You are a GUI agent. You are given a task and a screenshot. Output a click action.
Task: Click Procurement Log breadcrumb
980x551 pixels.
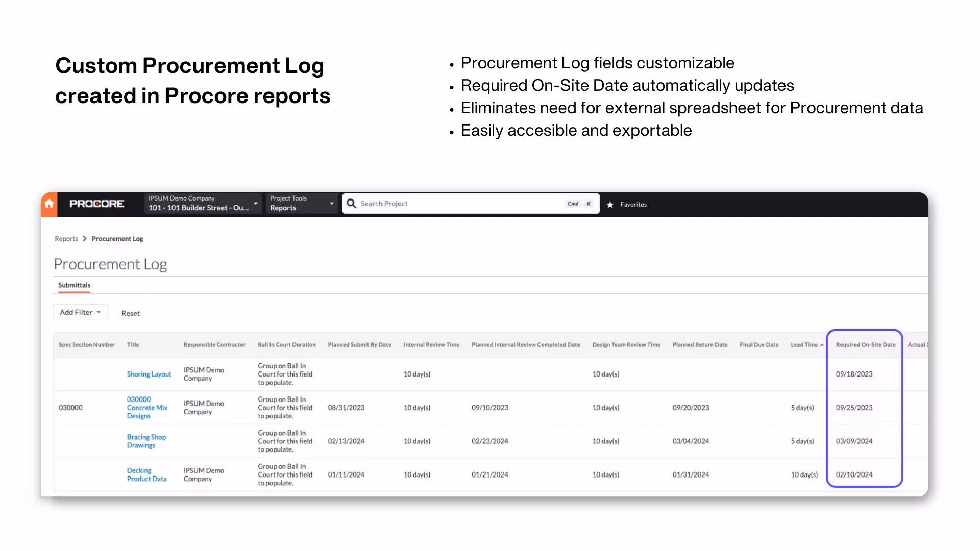coord(117,239)
